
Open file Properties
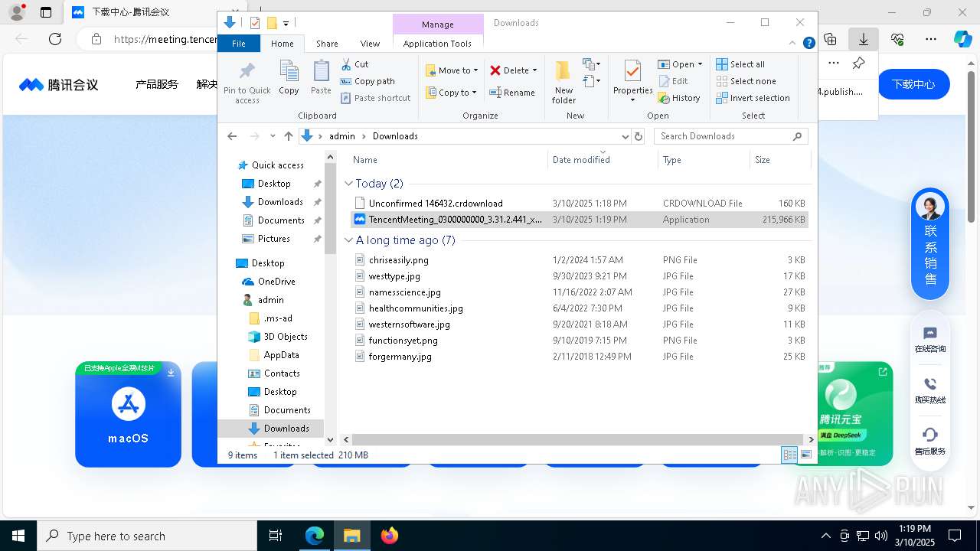click(632, 83)
